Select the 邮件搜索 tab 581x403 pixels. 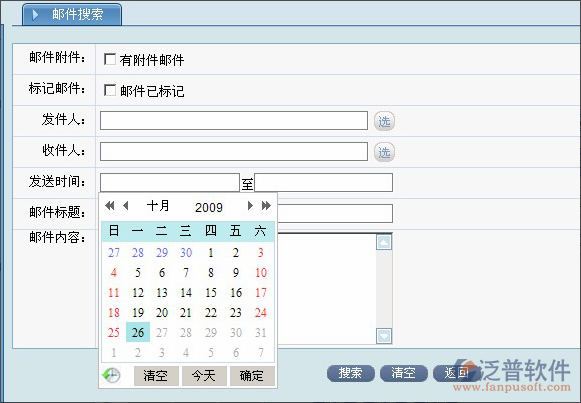72,14
